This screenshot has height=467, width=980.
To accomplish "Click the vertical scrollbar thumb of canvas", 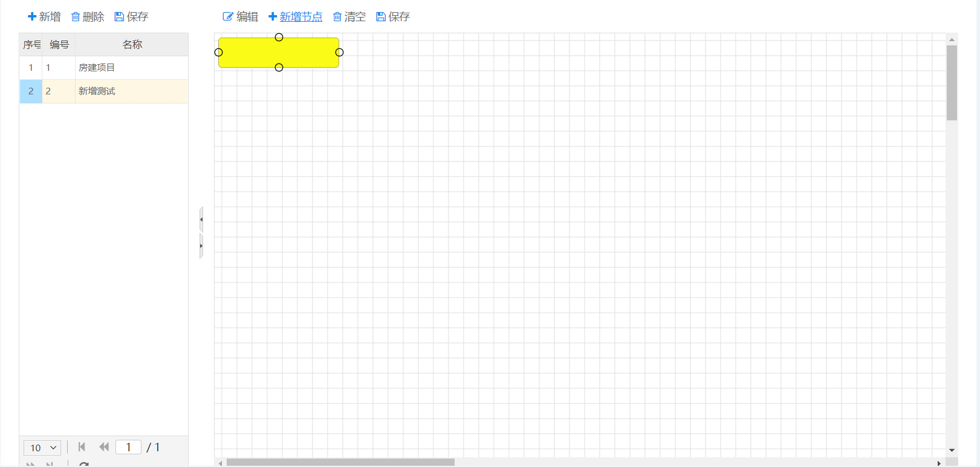I will (952, 83).
